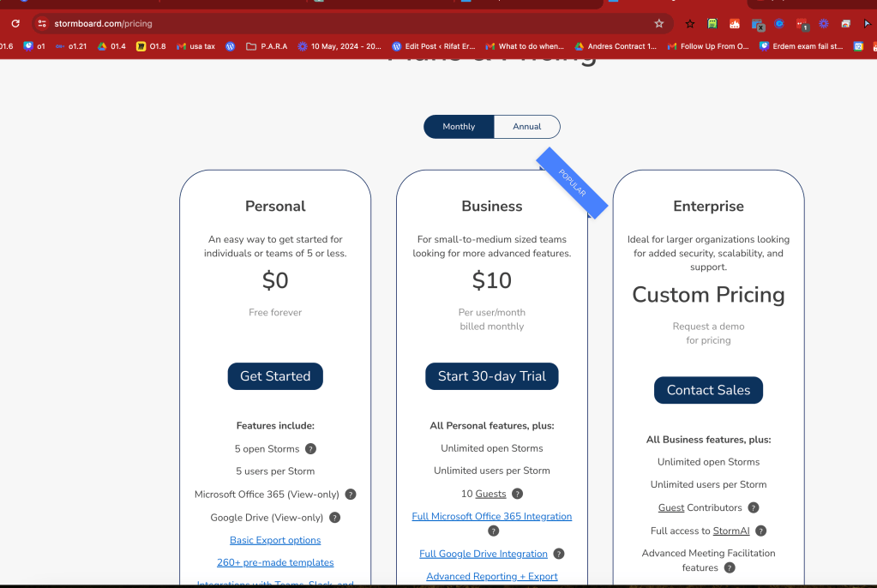Show help for Advanced Meeting Facilitation features

click(x=730, y=567)
